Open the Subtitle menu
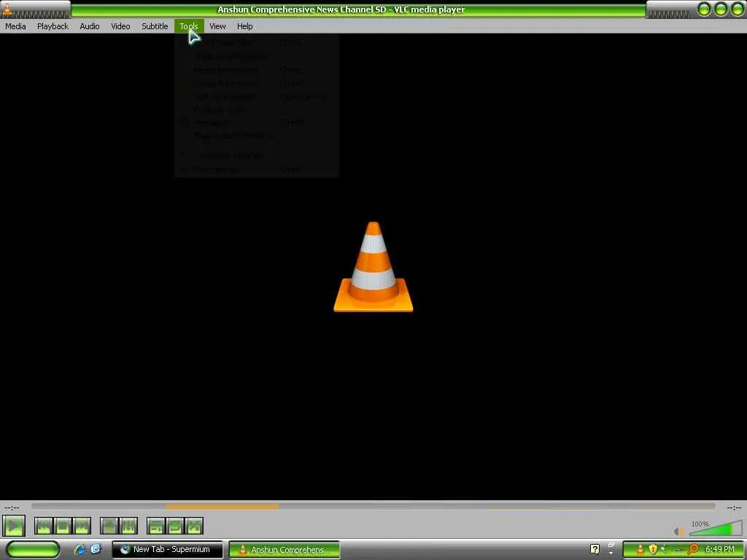Image resolution: width=747 pixels, height=560 pixels. [x=155, y=26]
